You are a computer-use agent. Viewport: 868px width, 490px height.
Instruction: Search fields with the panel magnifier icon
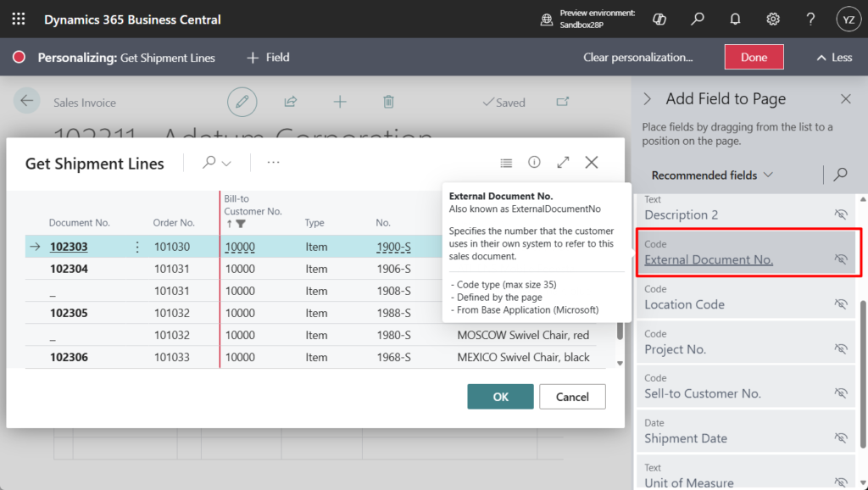(840, 175)
